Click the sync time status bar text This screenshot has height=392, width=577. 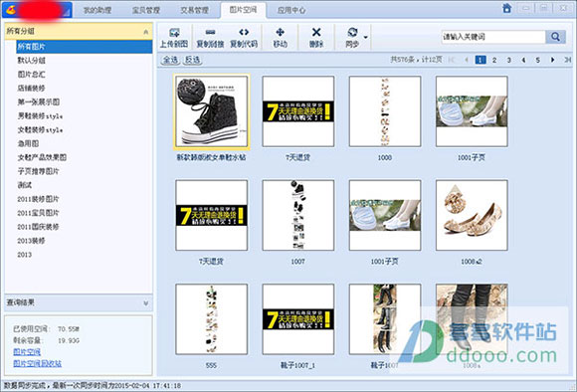[x=92, y=386]
